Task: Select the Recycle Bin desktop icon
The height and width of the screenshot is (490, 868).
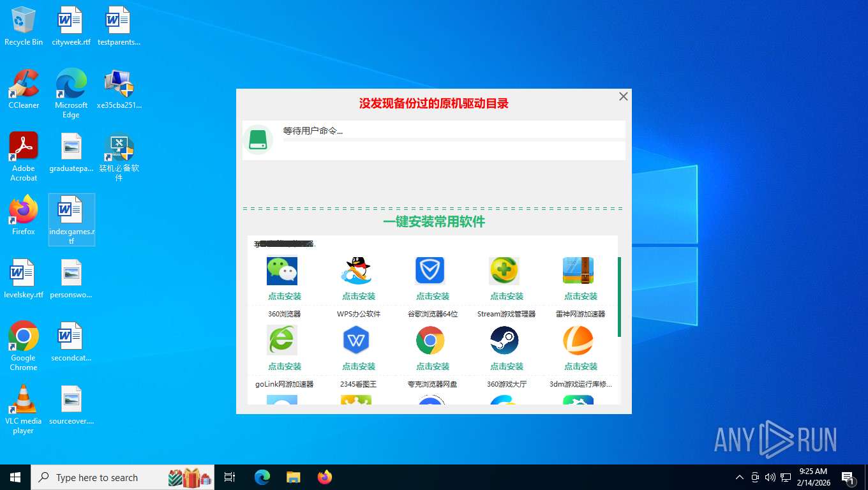Action: 24,26
